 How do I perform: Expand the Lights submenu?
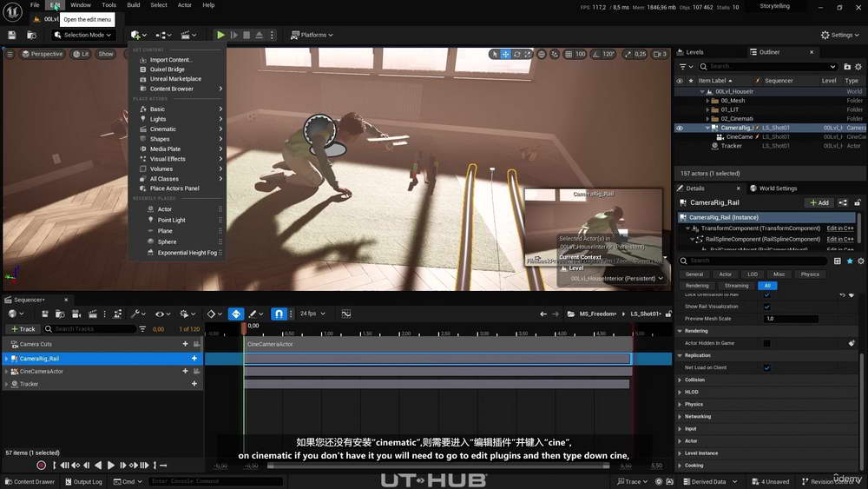(x=177, y=120)
